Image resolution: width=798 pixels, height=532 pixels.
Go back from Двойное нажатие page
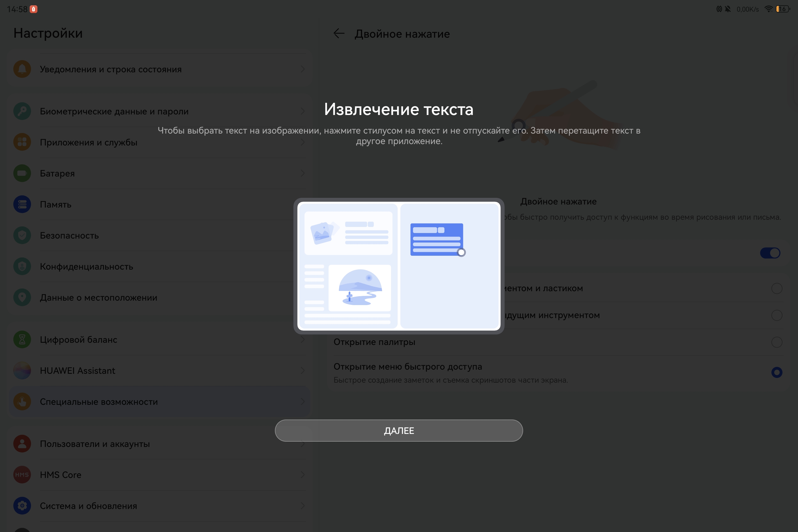pyautogui.click(x=339, y=34)
